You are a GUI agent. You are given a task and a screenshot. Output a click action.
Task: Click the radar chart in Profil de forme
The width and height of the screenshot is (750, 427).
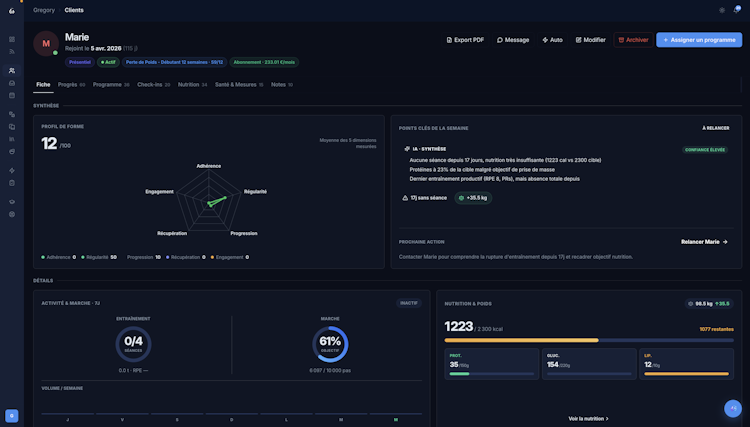tap(209, 201)
